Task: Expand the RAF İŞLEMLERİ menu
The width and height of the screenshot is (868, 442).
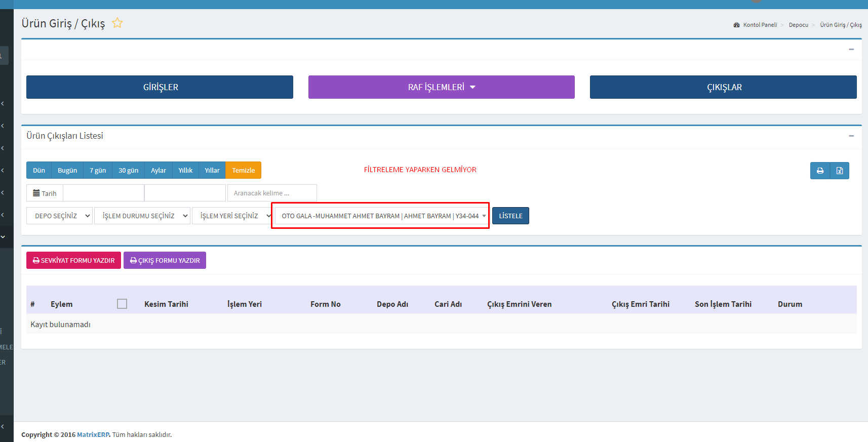Action: coord(441,87)
